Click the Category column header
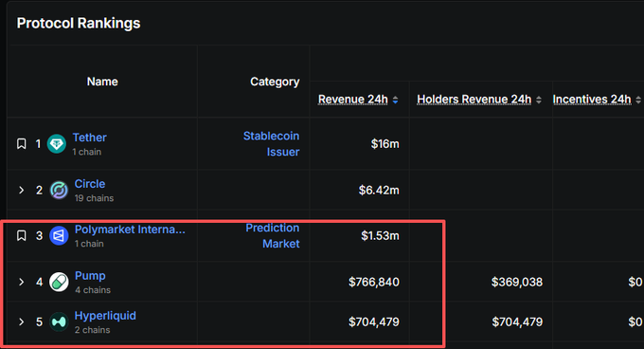The width and height of the screenshot is (644, 349). click(x=275, y=82)
